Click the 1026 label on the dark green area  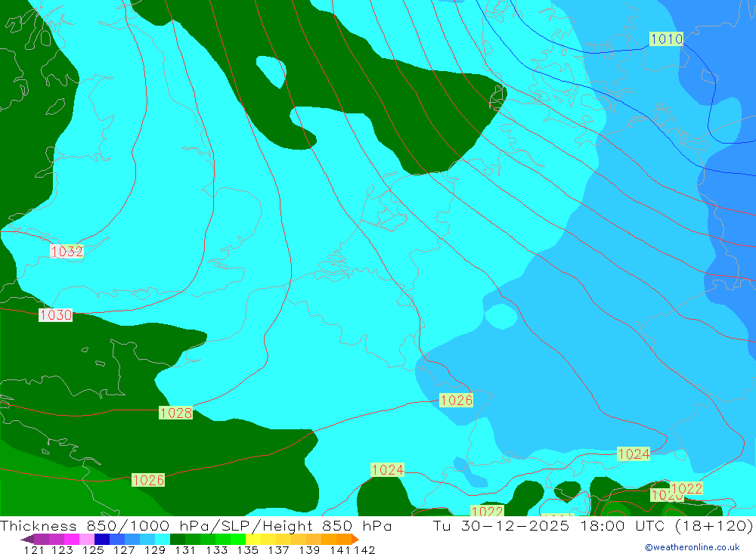[148, 480]
